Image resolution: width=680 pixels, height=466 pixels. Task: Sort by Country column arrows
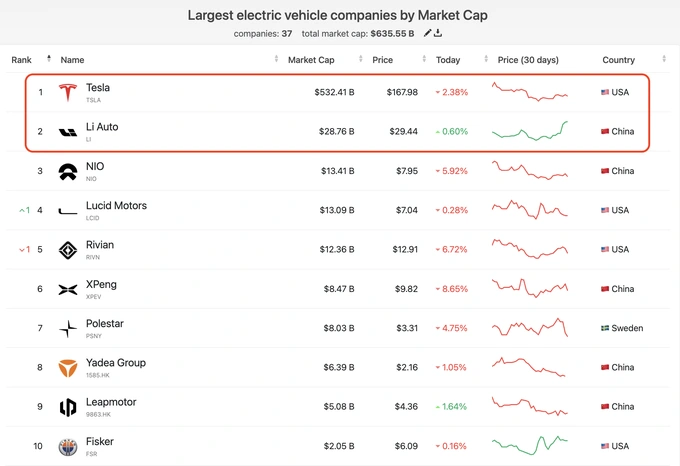click(x=664, y=59)
